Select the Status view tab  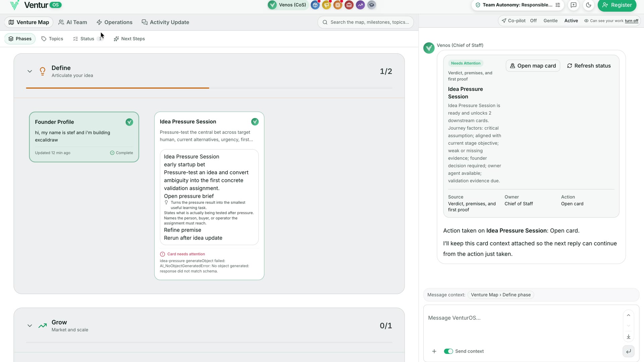click(88, 39)
